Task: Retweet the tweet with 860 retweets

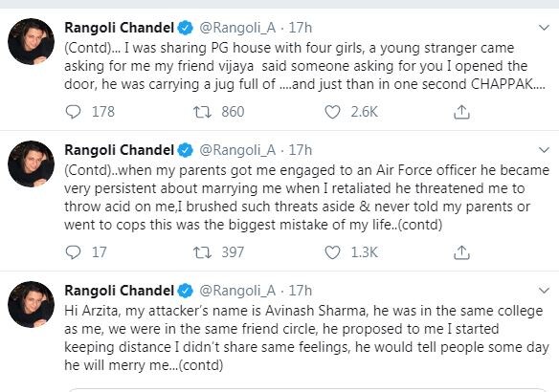Action: (202, 112)
